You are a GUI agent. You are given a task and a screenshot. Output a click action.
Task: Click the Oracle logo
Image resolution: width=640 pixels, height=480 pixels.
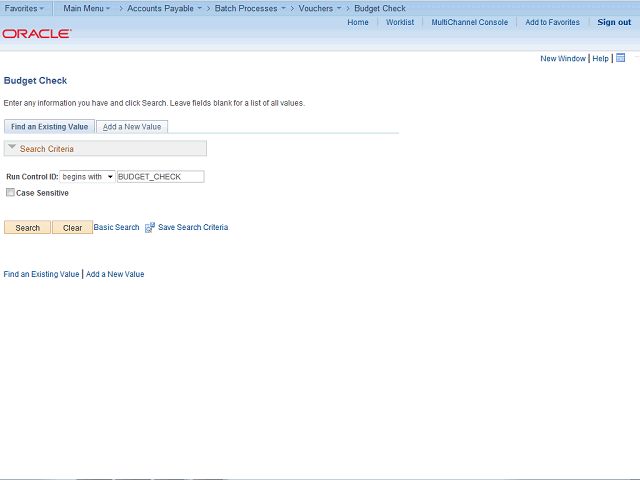point(37,33)
